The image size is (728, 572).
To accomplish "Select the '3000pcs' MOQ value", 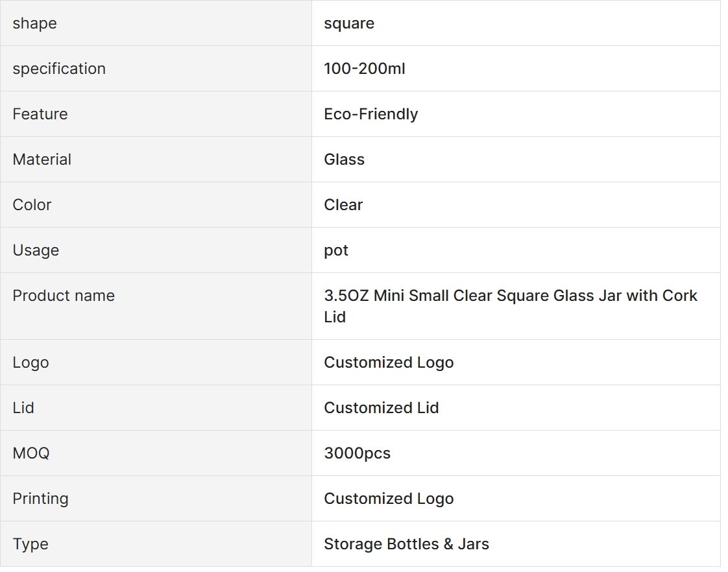I will click(357, 453).
